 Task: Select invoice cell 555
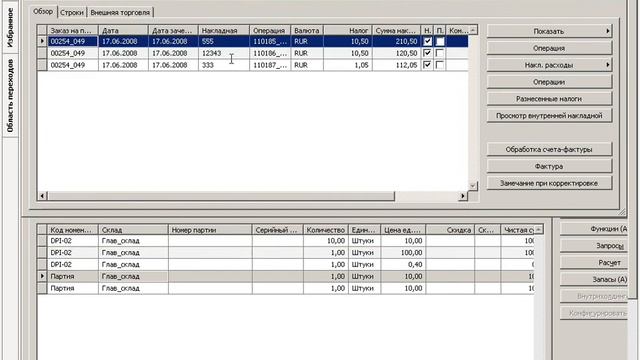point(224,41)
